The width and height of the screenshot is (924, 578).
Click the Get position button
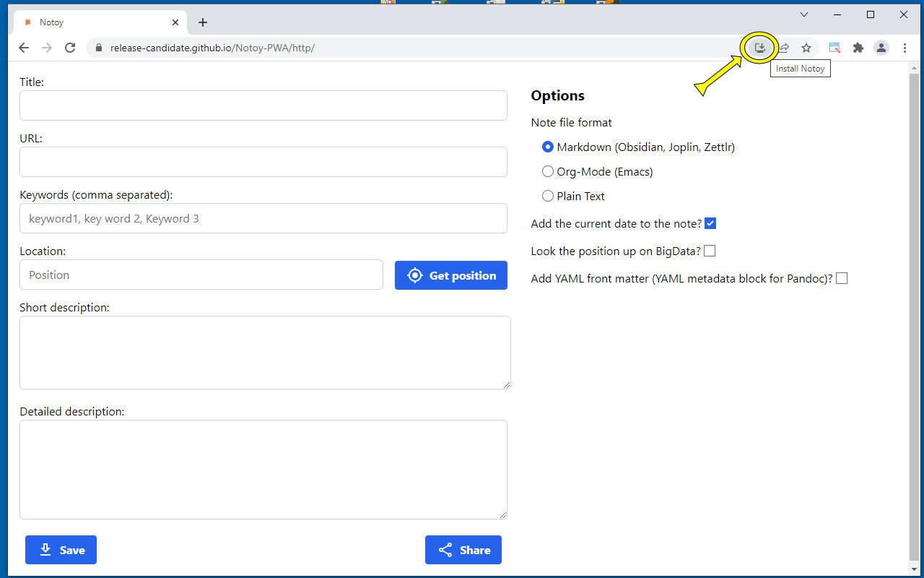pos(451,275)
